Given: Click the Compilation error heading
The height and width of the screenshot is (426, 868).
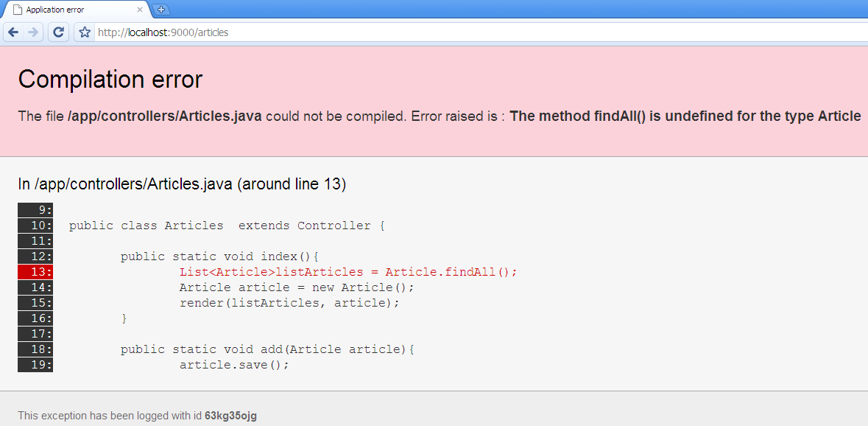Looking at the screenshot, I should [110, 80].
